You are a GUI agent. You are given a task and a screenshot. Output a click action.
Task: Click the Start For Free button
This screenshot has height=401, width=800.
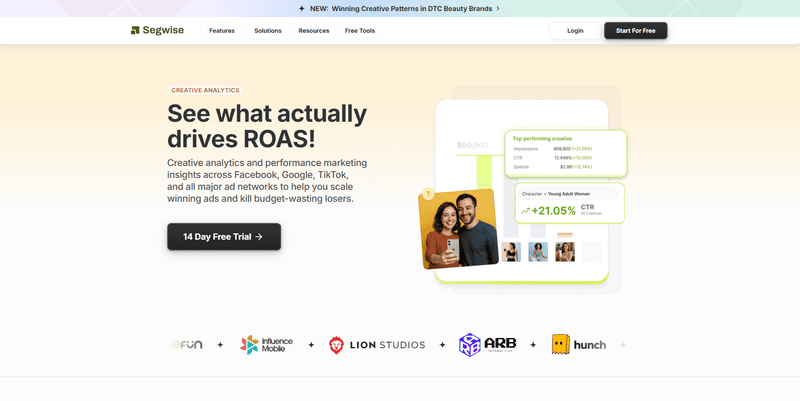tap(635, 31)
